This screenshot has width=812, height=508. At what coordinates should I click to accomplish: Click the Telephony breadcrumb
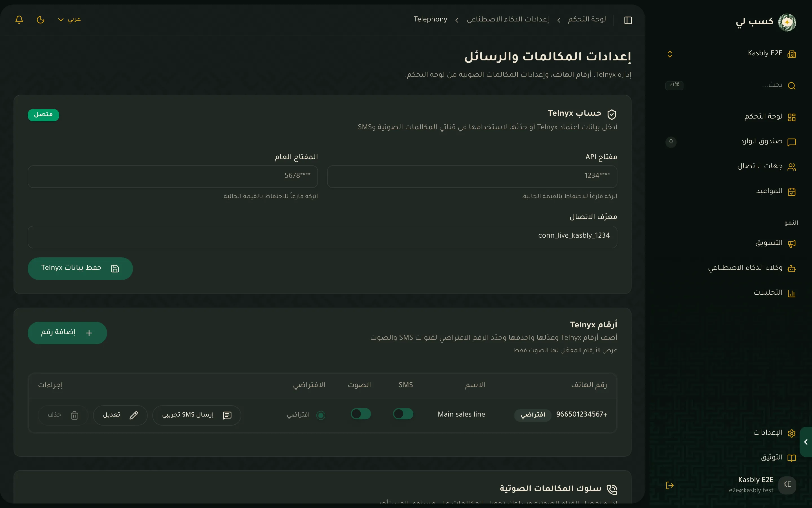[430, 19]
